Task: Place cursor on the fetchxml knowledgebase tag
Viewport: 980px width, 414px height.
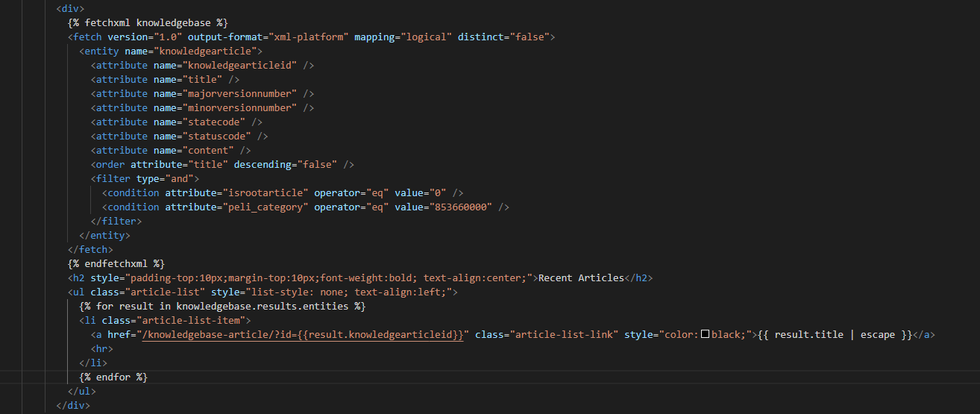Action: coord(148,22)
